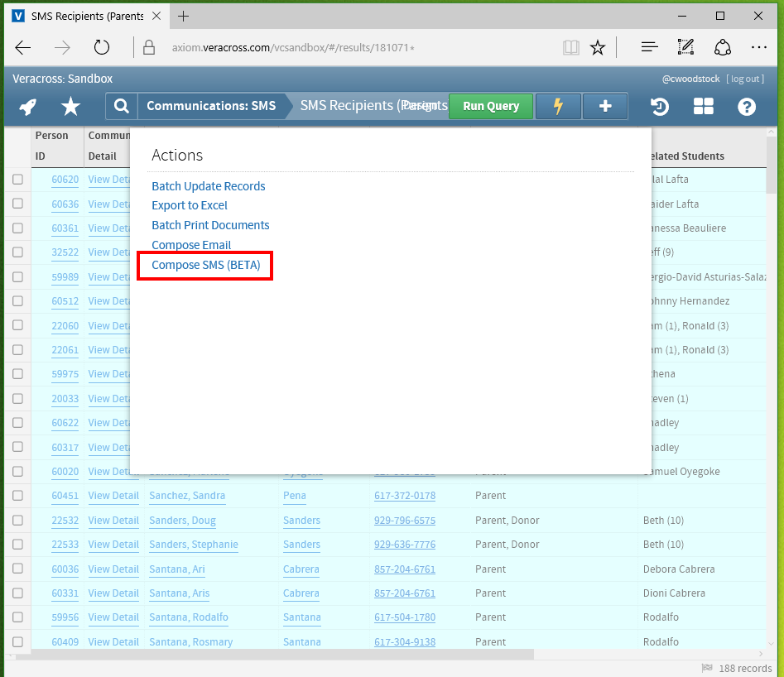Choose Compose SMS (BETA) action
The width and height of the screenshot is (784, 677).
[205, 266]
